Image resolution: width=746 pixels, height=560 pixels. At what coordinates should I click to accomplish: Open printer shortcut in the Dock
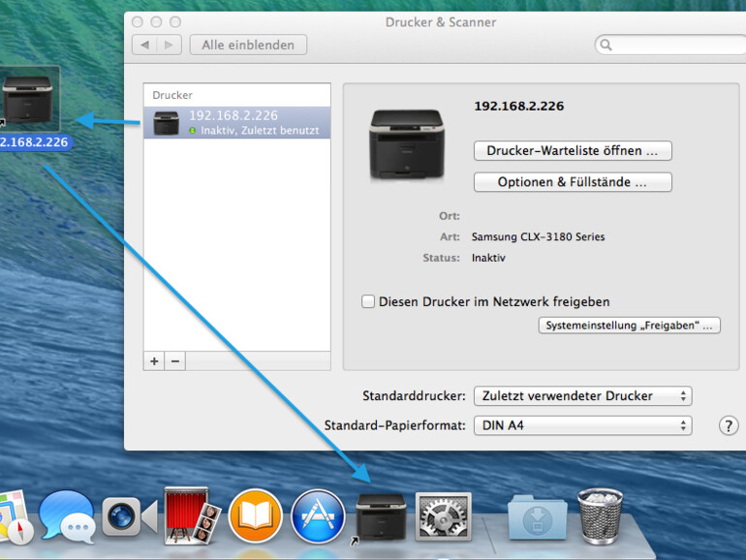tap(380, 517)
